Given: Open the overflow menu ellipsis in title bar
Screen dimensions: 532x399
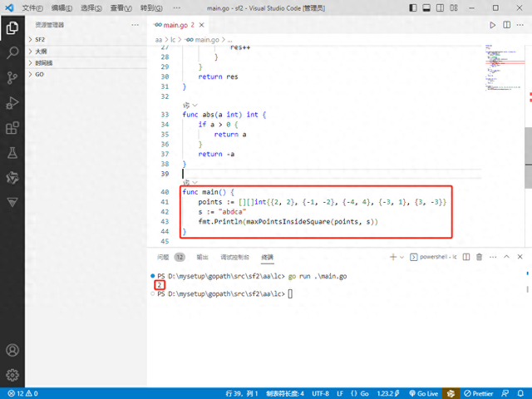Looking at the screenshot, I should point(177,8).
